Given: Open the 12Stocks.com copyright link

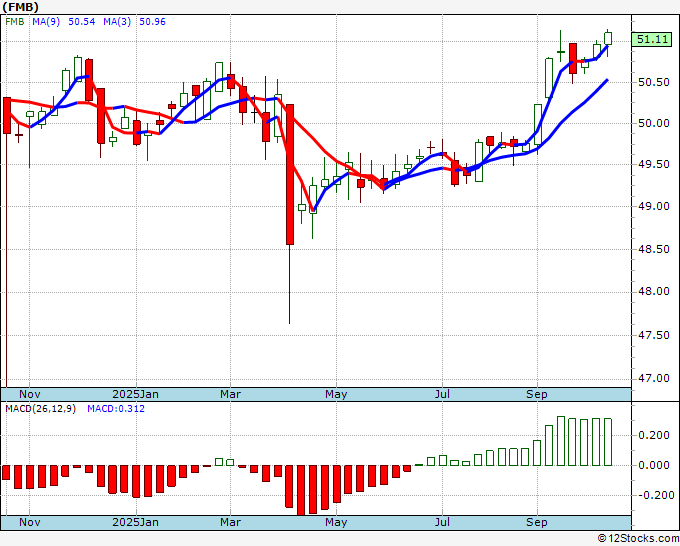Looking at the screenshot, I should 638,538.
